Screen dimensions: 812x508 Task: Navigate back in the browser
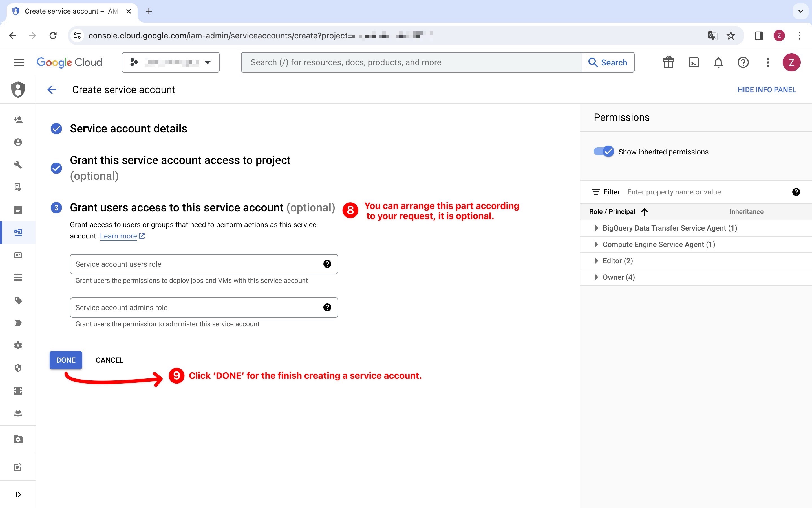[12, 36]
